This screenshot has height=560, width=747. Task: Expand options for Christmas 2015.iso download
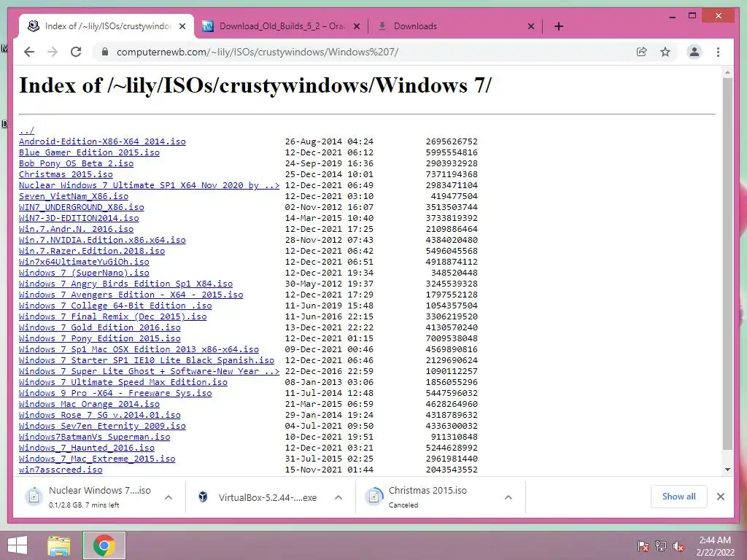point(508,497)
